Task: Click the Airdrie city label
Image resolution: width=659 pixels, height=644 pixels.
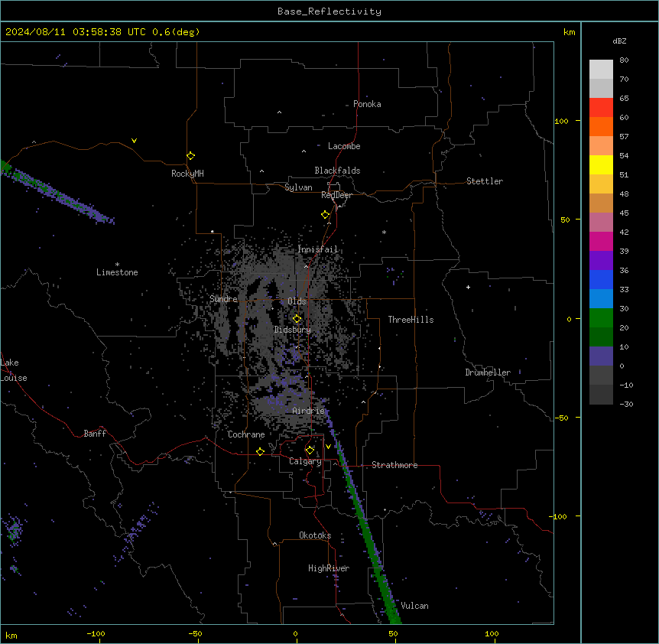Action: tap(309, 411)
